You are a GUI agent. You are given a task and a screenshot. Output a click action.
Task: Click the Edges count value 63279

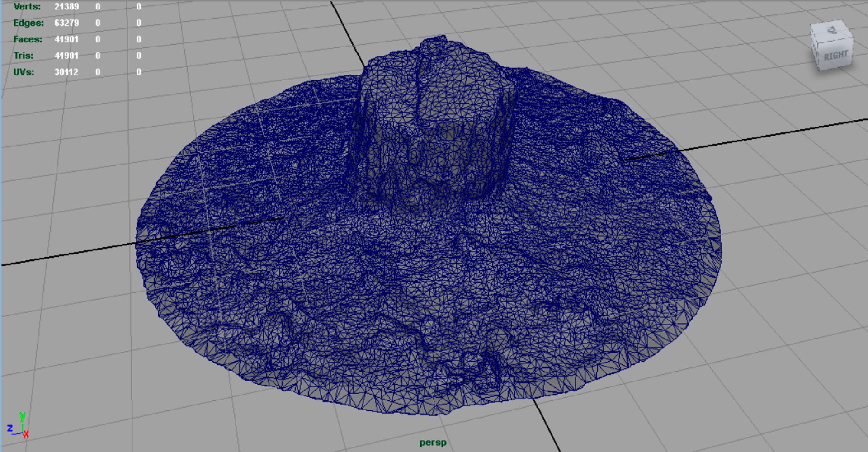pos(66,23)
